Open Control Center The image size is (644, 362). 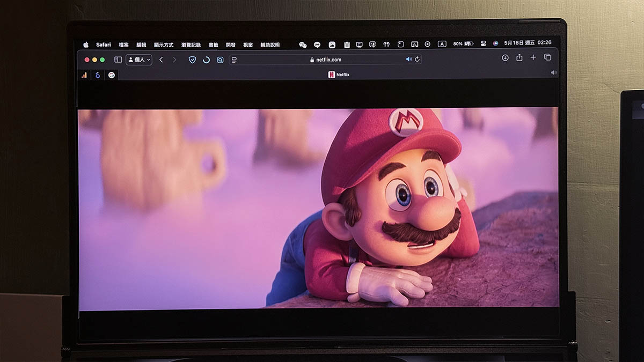pos(484,43)
